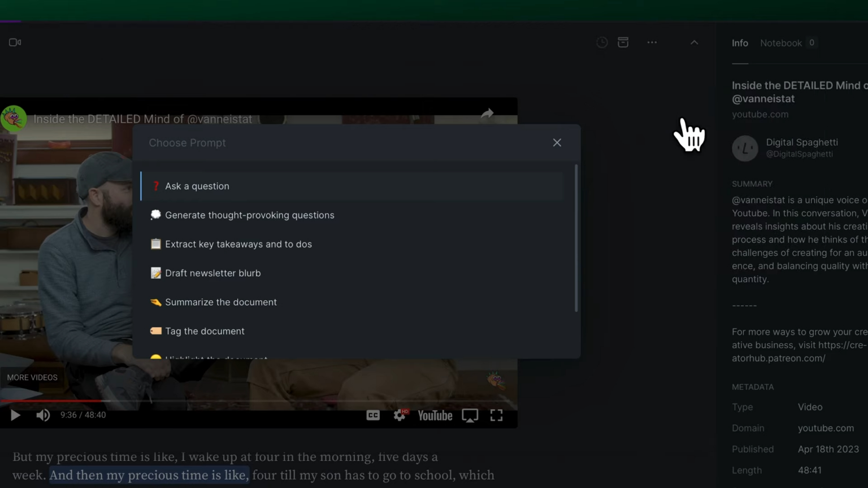Click the memo icon beside Draft newsletter blurb

(156, 273)
